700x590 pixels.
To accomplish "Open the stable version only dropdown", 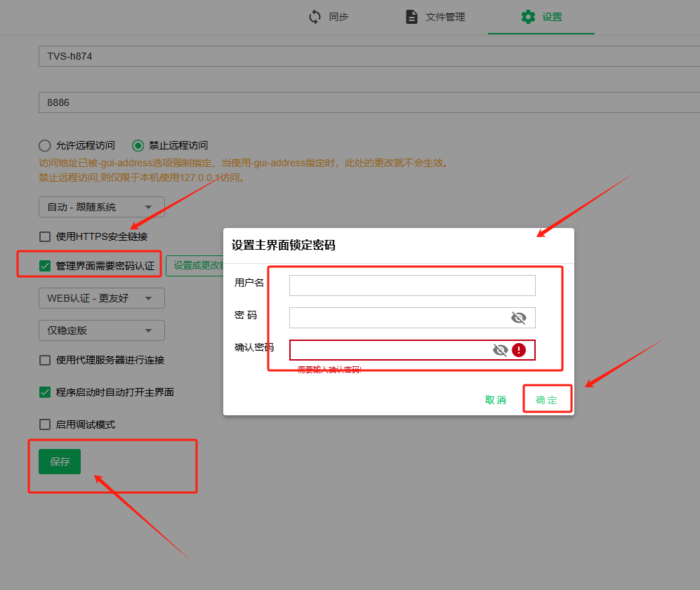I will point(101,330).
